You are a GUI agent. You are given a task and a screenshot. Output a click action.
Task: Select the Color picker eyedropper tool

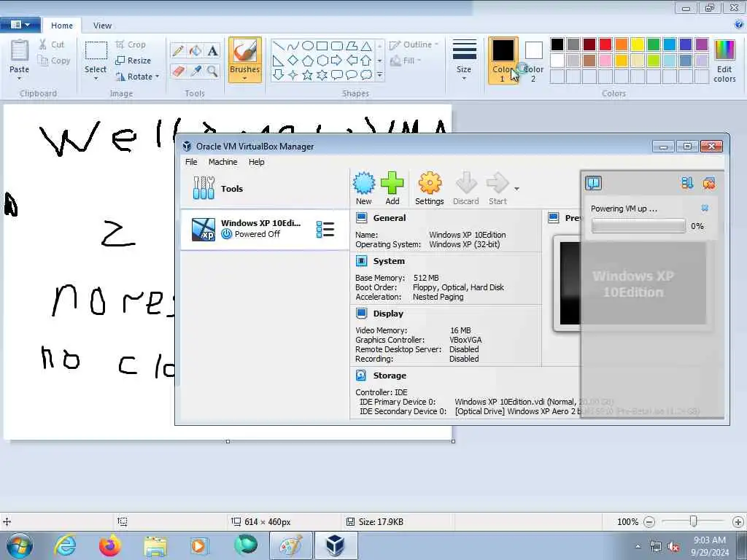click(x=196, y=71)
